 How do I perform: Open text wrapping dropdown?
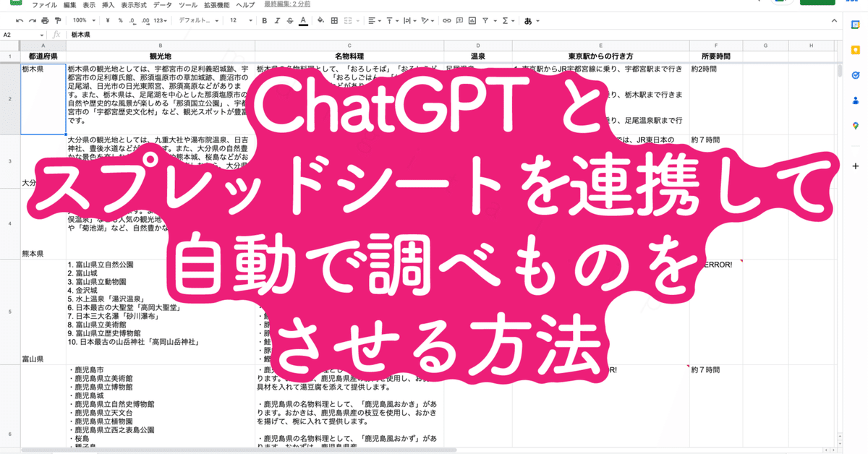tap(409, 20)
